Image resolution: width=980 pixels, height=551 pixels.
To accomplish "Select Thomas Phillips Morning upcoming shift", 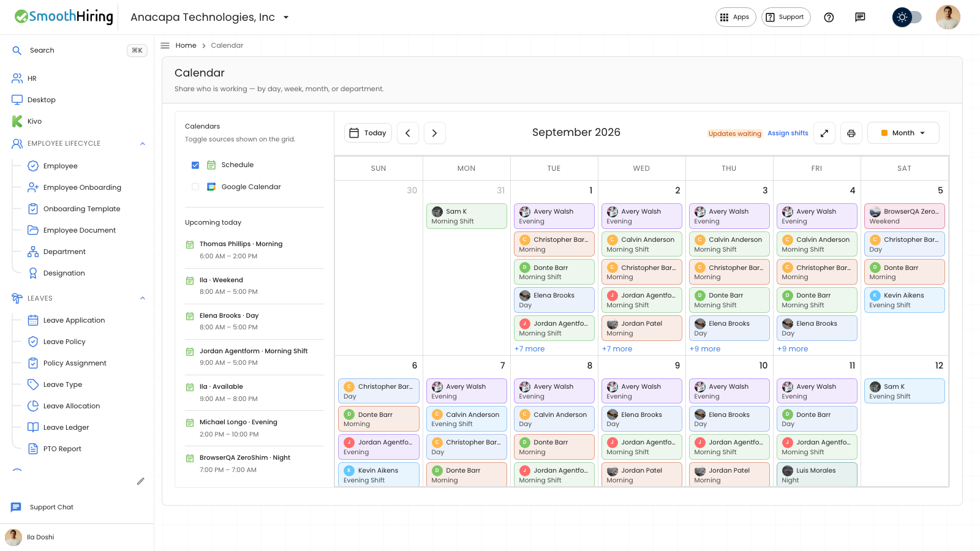I will click(x=254, y=250).
